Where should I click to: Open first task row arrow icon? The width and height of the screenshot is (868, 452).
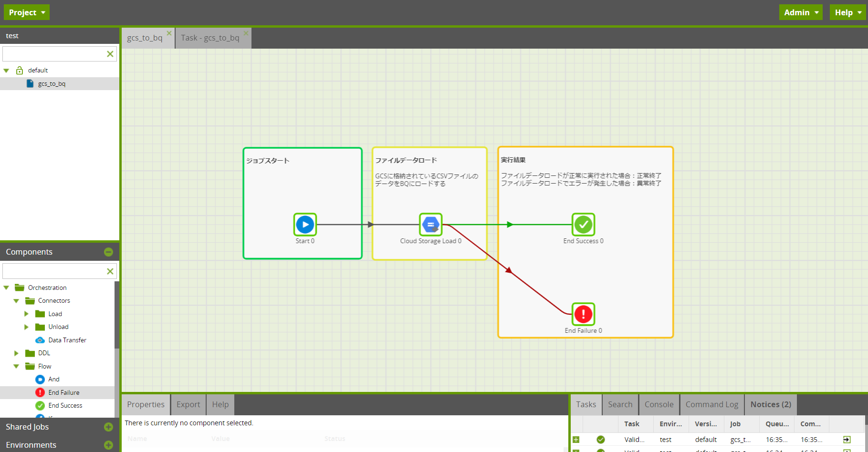847,440
